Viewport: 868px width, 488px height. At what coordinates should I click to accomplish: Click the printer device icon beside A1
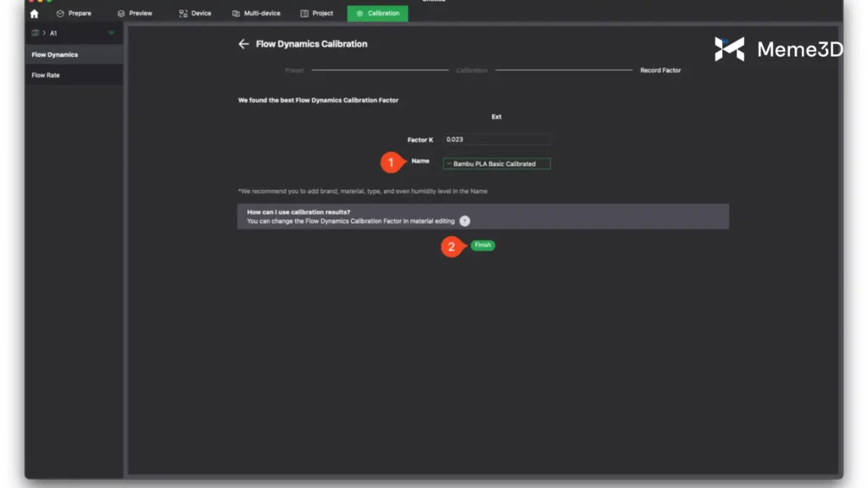[x=36, y=33]
